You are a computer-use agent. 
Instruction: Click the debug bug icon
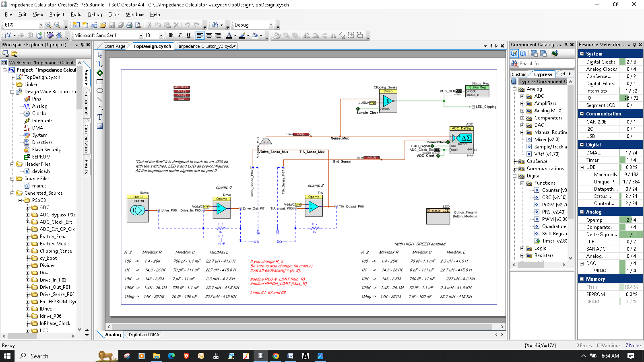[60, 35]
